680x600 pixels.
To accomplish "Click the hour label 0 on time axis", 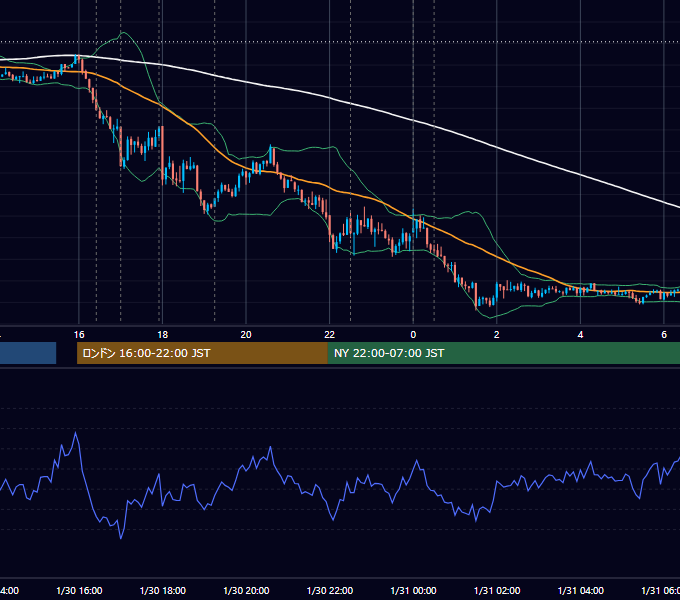I will pos(413,335).
